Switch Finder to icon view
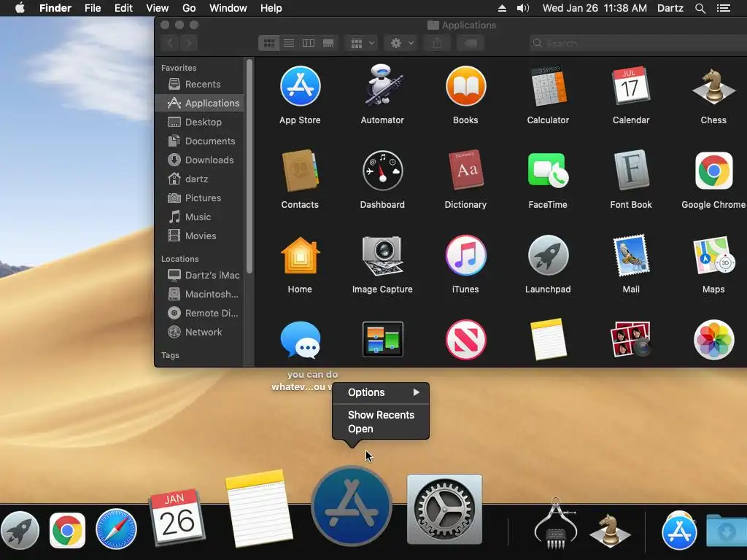 [268, 43]
